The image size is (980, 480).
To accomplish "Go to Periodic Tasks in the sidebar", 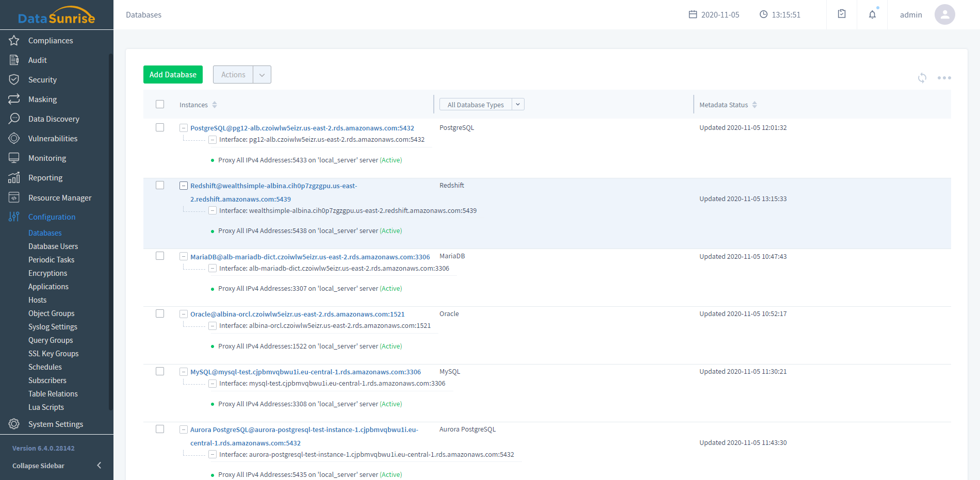I will 51,260.
